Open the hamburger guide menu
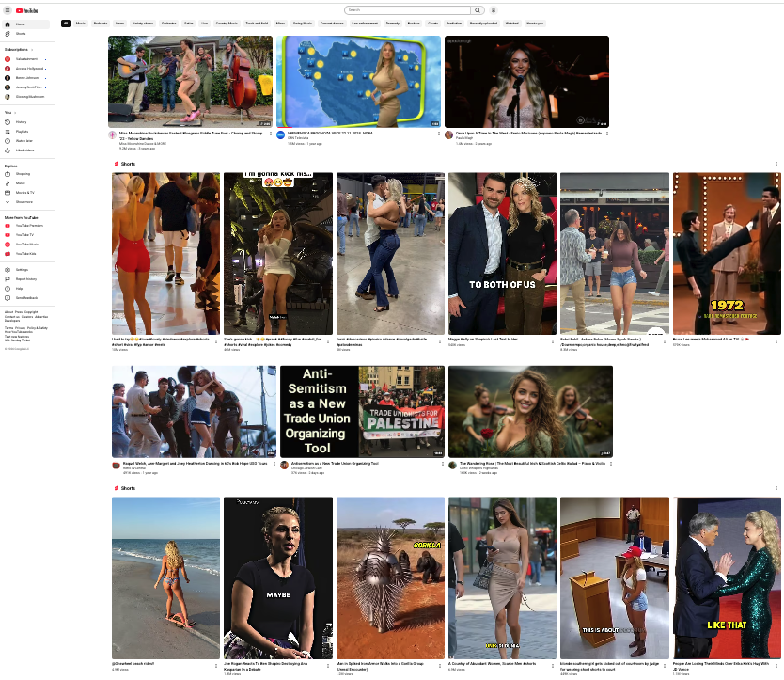This screenshot has width=784, height=680. pos(8,10)
